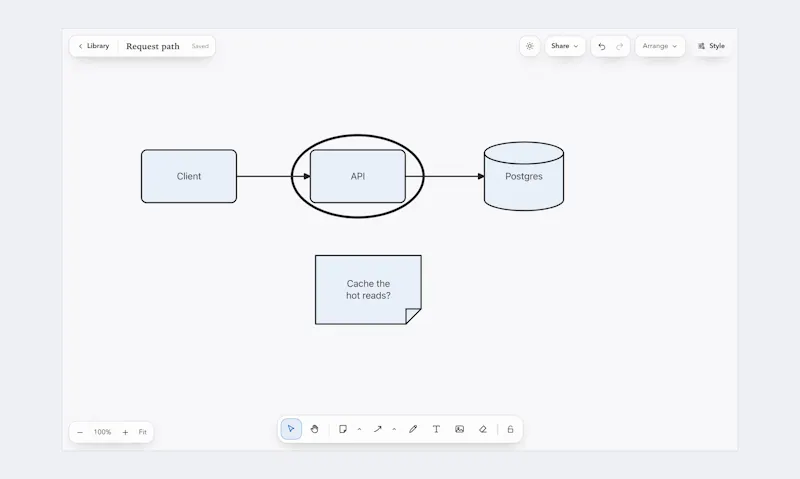Zoom in with the plus button

[x=125, y=432]
